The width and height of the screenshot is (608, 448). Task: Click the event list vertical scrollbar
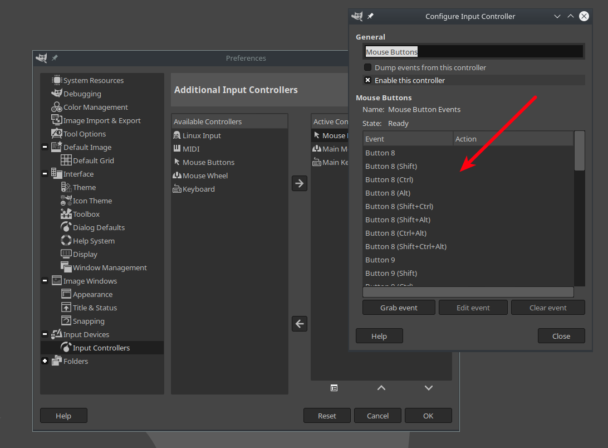[579, 208]
